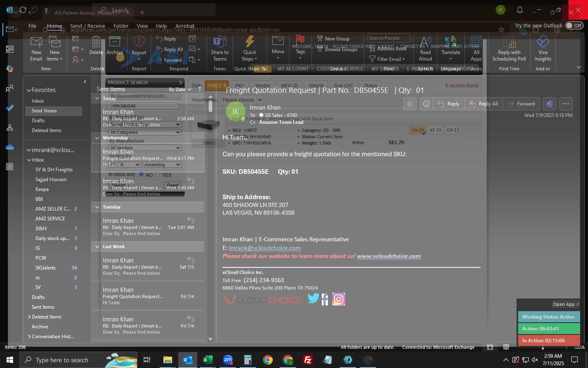Open the File menu tab
The image size is (588, 368).
[32, 26]
